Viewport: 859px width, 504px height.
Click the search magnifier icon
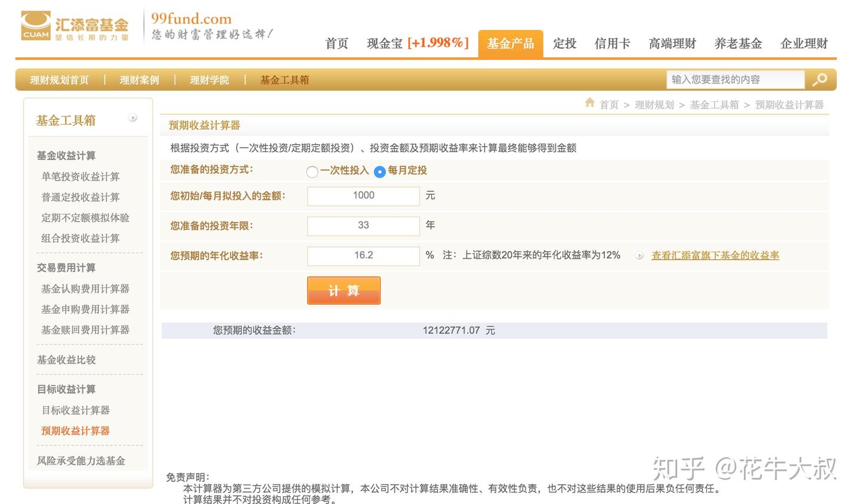[820, 79]
